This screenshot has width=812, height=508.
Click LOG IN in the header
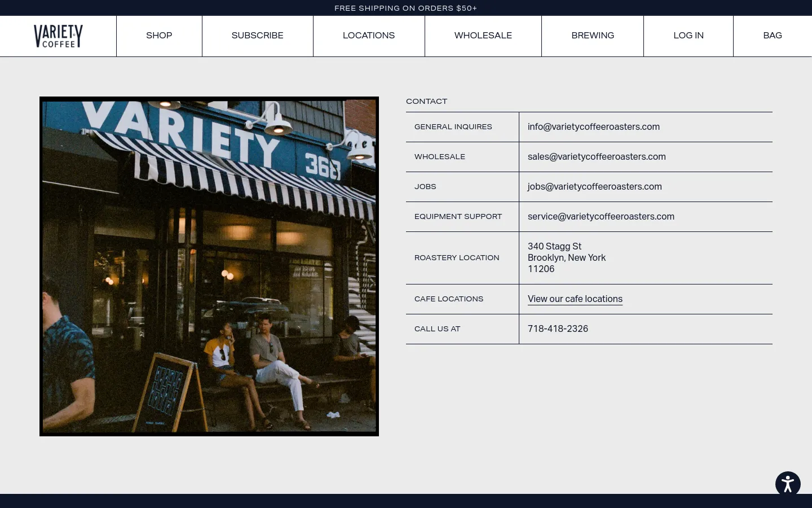689,36
